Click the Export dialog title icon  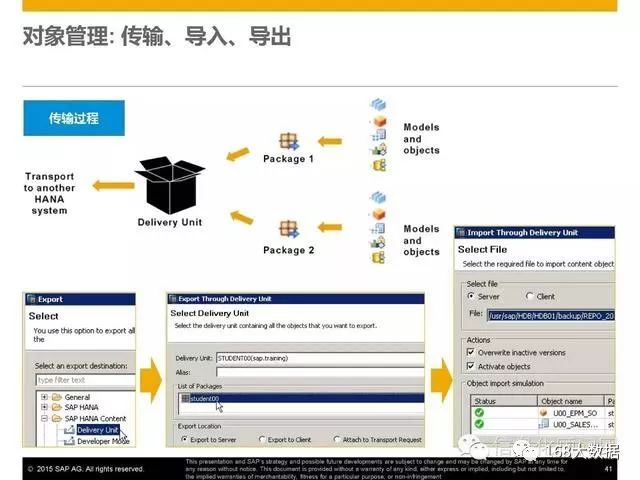click(31, 299)
